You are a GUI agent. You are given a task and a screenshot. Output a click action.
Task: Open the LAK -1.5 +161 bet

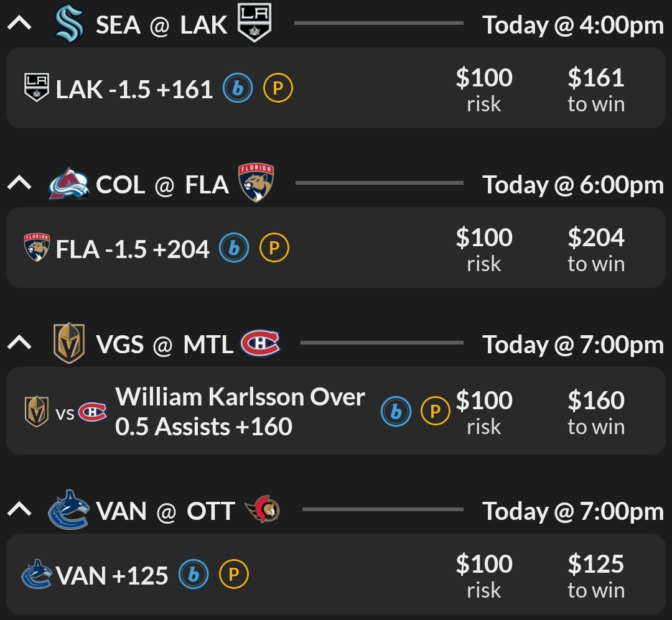(134, 90)
